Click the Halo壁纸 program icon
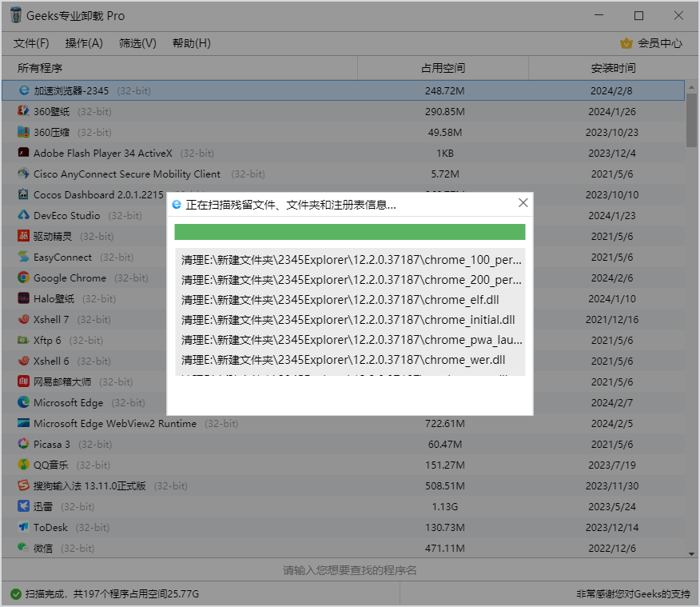 pos(23,298)
